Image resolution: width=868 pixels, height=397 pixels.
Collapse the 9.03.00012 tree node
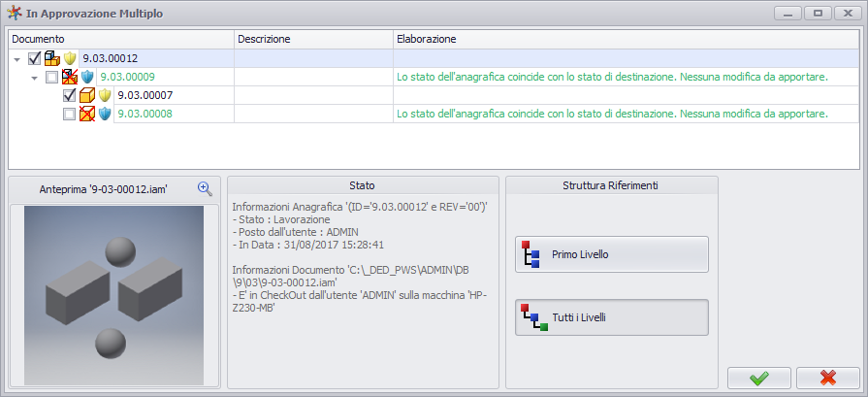point(17,58)
